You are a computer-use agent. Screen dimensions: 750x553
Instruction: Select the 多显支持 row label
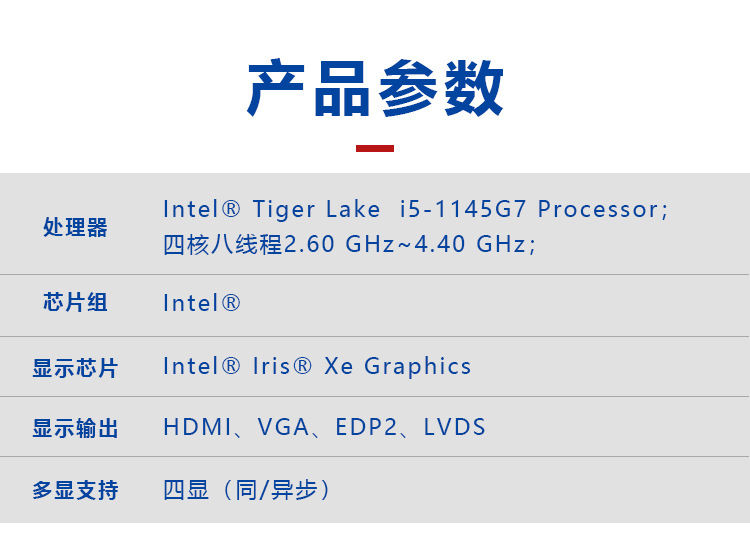point(75,490)
